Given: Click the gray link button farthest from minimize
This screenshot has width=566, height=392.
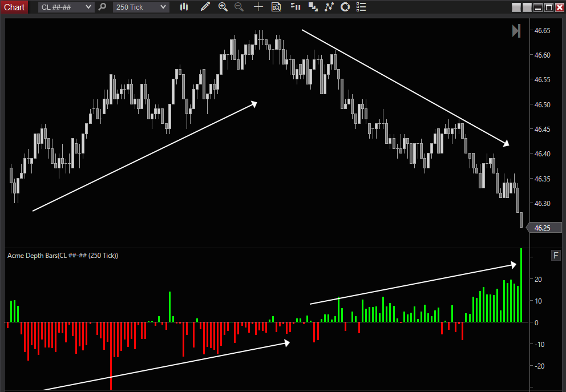Looking at the screenshot, I should [x=516, y=7].
